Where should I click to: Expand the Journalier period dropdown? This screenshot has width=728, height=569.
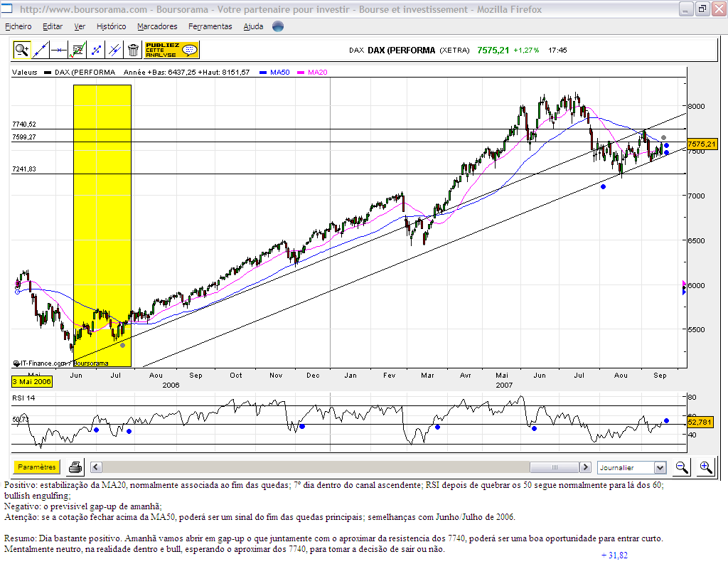pyautogui.click(x=660, y=467)
